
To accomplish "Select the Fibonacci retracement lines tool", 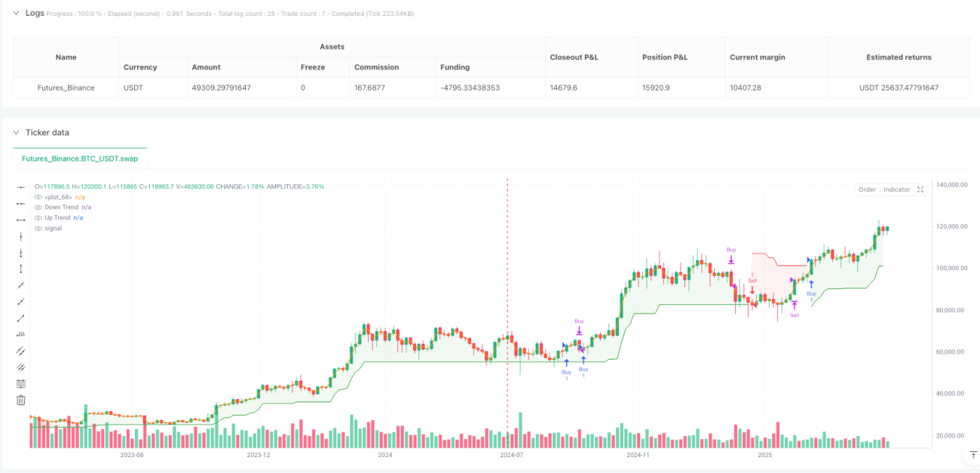I will [20, 383].
